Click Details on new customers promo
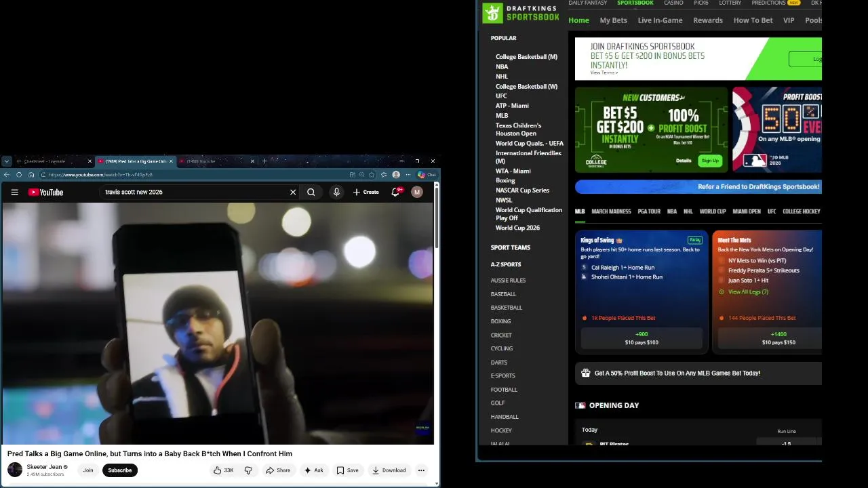This screenshot has width=868, height=488. click(x=684, y=161)
